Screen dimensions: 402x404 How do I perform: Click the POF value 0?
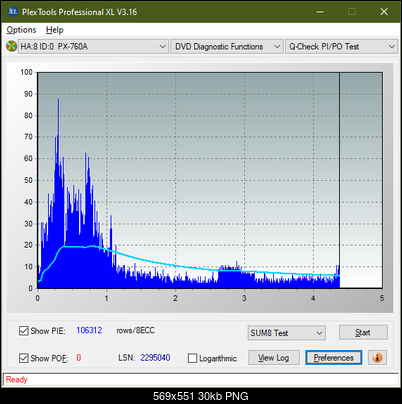[79, 358]
